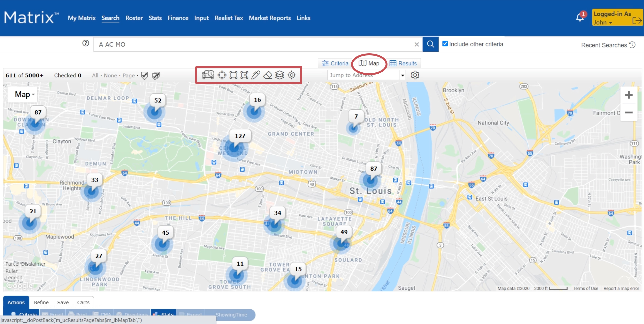Screen dimensions: 644x324
Task: Zoom in with the map plus control
Action: pos(628,95)
